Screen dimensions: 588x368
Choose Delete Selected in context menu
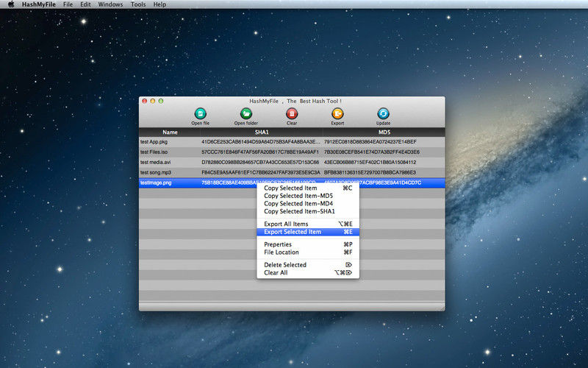(x=308, y=265)
